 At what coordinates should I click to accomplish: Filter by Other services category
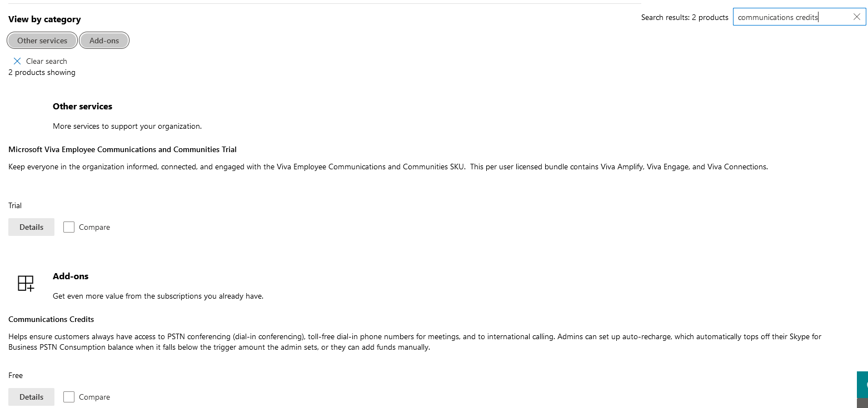[42, 41]
